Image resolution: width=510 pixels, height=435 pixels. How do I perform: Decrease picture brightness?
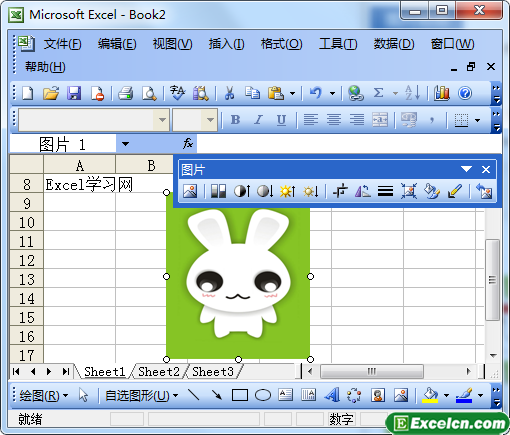(x=310, y=191)
